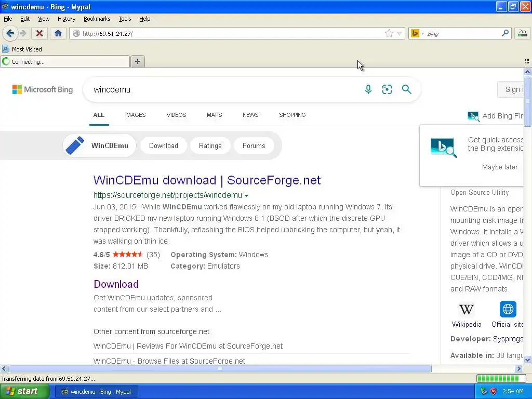Click the red shield security tray icon
532x399 pixels.
tap(494, 392)
